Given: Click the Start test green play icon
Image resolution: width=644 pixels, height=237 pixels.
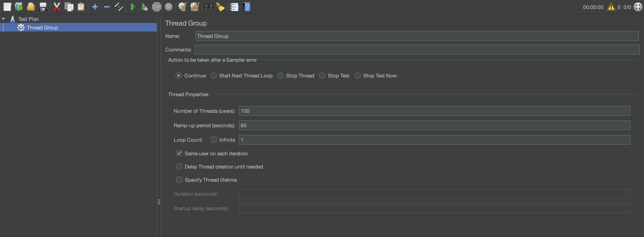Looking at the screenshot, I should click(x=133, y=7).
